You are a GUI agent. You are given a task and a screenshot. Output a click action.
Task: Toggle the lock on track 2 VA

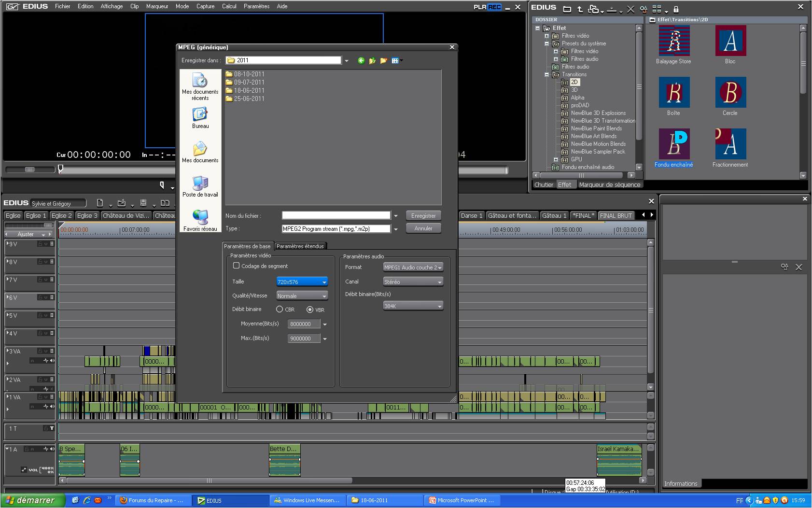(41, 380)
